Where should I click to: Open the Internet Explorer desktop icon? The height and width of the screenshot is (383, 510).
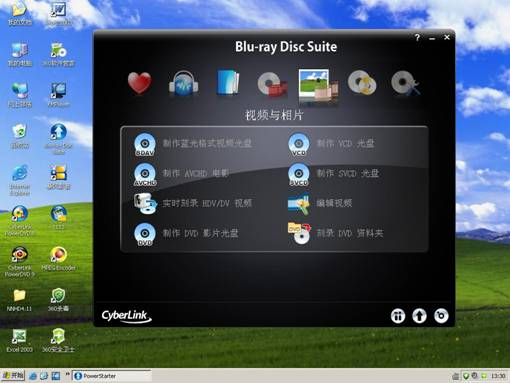20,180
